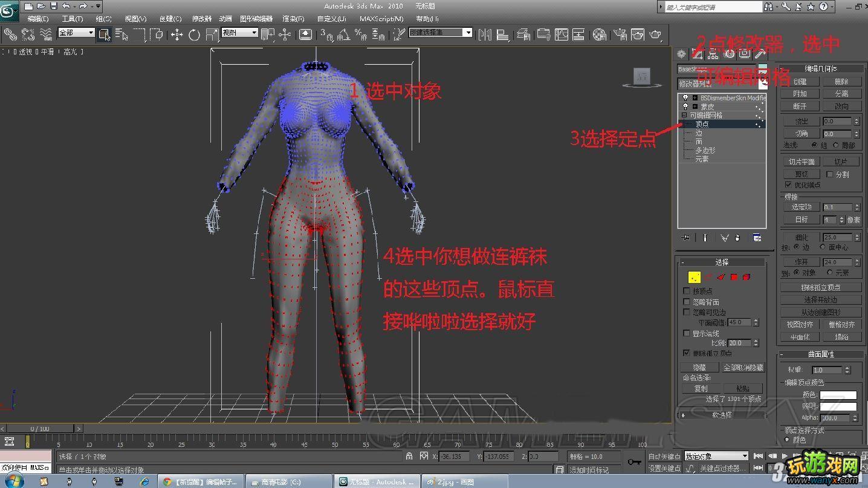
Task: Click the 附加 button
Action: [800, 94]
